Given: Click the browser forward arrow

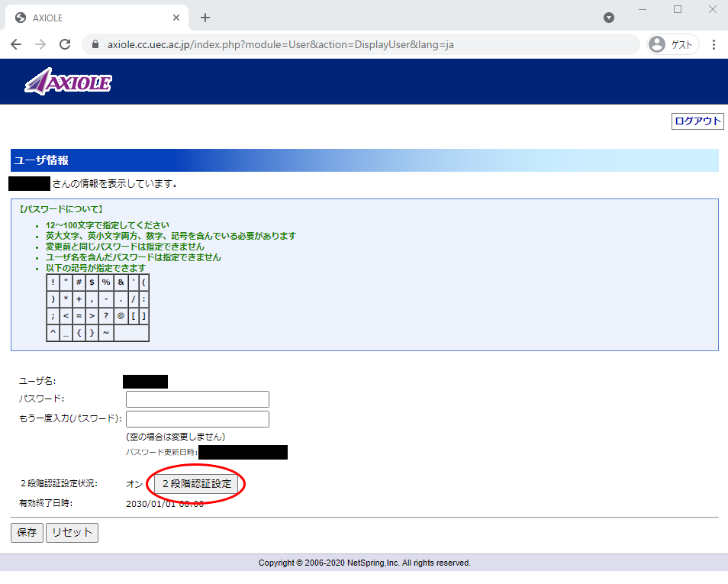Looking at the screenshot, I should click(40, 44).
